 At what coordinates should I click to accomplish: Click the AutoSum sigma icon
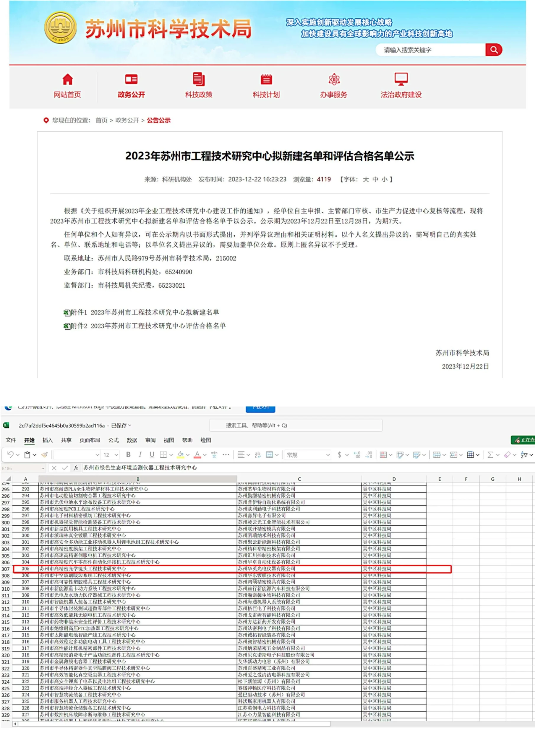click(x=490, y=455)
